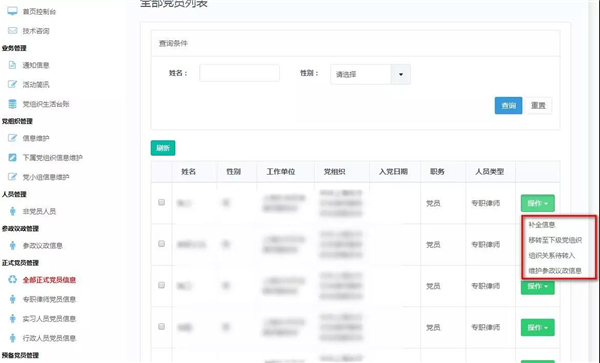The image size is (600, 363).
Task: Click 专职律师 in the first table row
Action: point(486,203)
